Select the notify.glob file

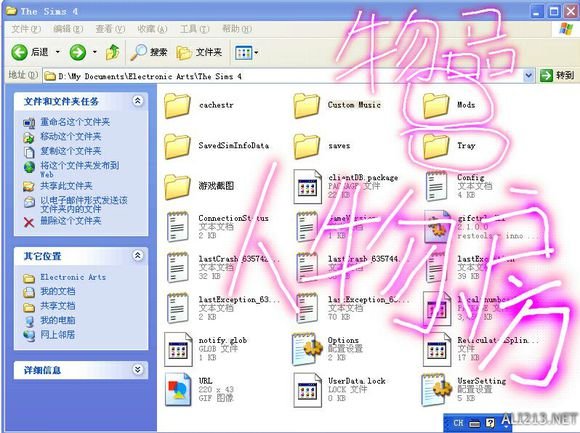pos(206,349)
